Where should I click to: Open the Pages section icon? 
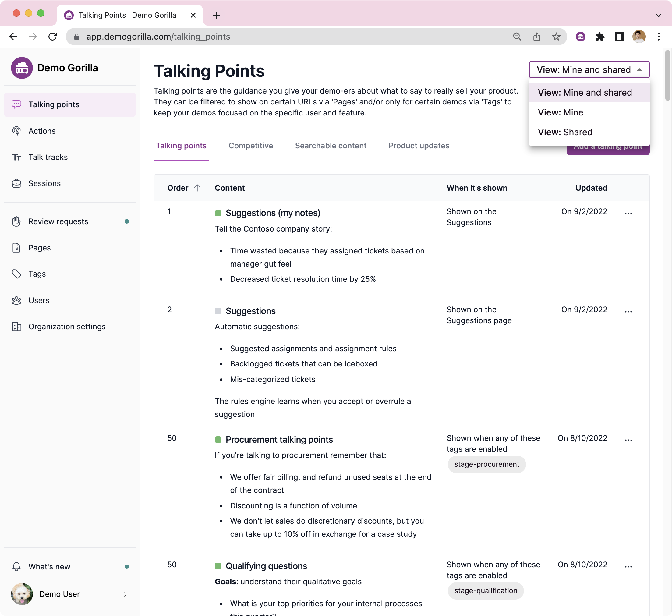[17, 248]
